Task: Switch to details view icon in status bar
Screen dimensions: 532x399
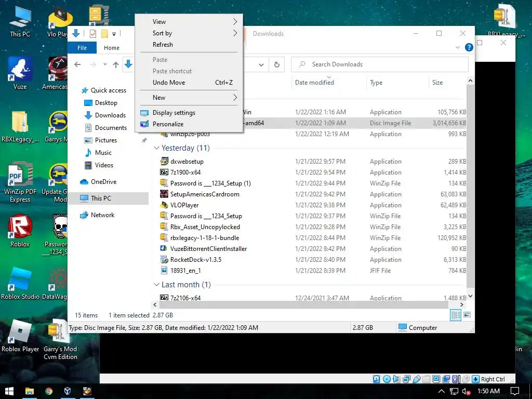Action: click(456, 315)
